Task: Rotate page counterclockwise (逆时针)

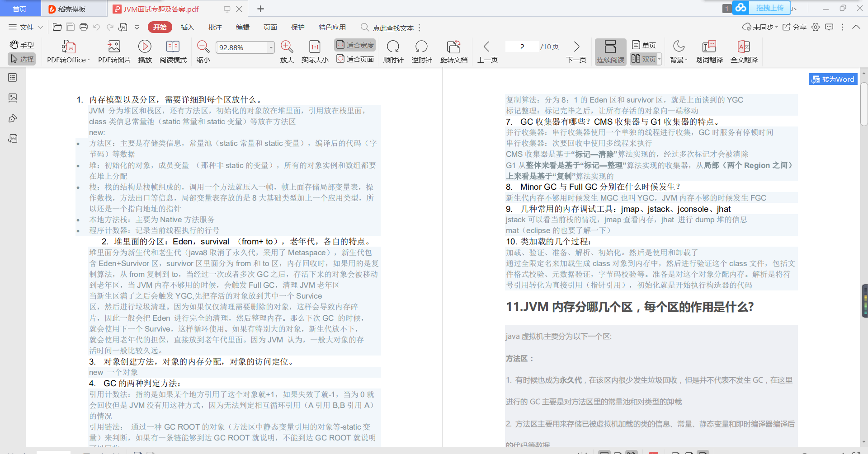Action: (x=421, y=52)
